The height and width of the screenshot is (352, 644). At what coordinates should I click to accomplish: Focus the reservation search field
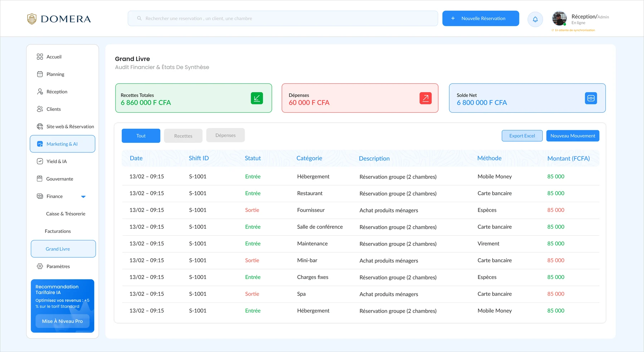(283, 18)
